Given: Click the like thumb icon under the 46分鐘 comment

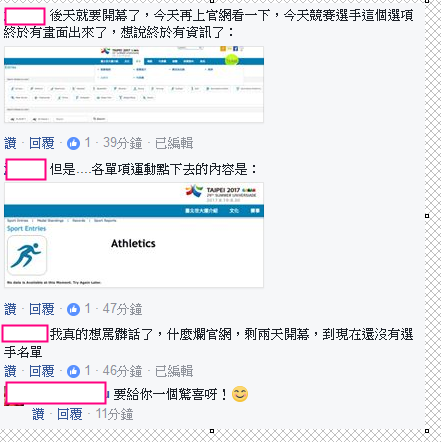Looking at the screenshot, I should click(73, 371).
